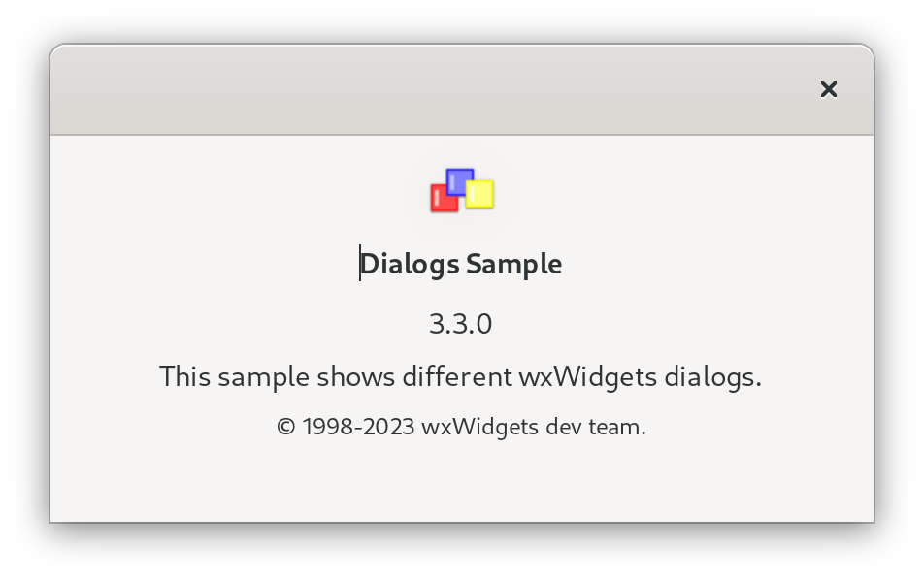Click the yellow square in the logo
Image resolution: width=924 pixels, height=578 pixels.
click(x=480, y=194)
